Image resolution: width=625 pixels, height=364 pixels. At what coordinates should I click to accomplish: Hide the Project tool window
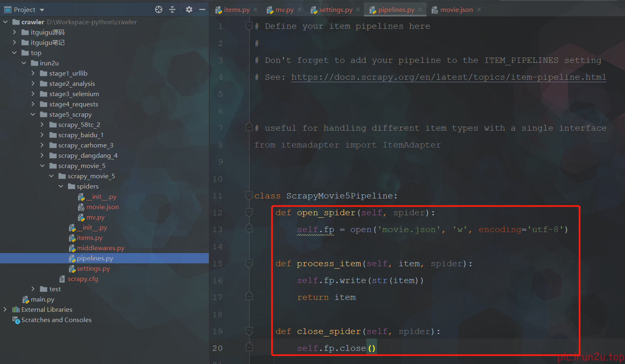(x=202, y=9)
